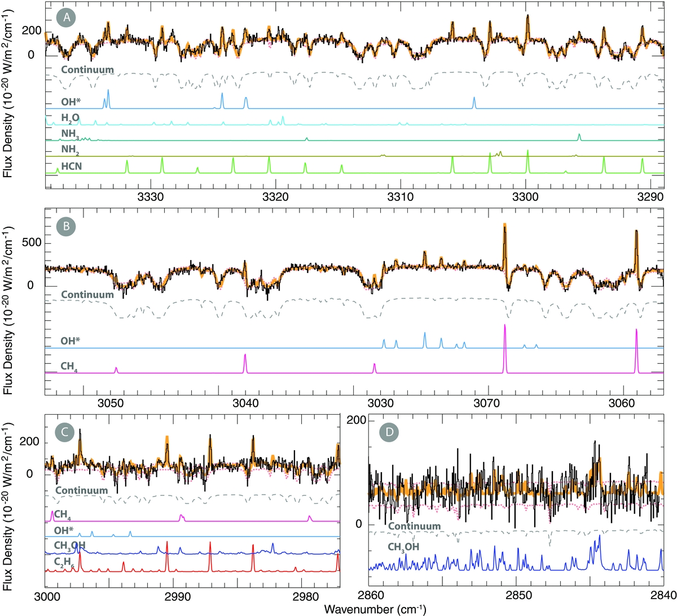Image resolution: width=677 pixels, height=616 pixels.
Task: Click the H2O label in panel A
Action: [71, 118]
